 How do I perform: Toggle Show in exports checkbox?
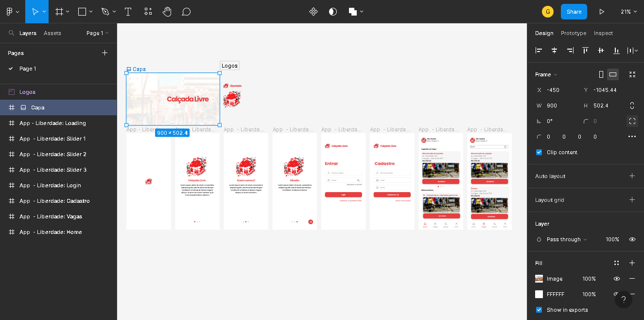click(x=539, y=310)
